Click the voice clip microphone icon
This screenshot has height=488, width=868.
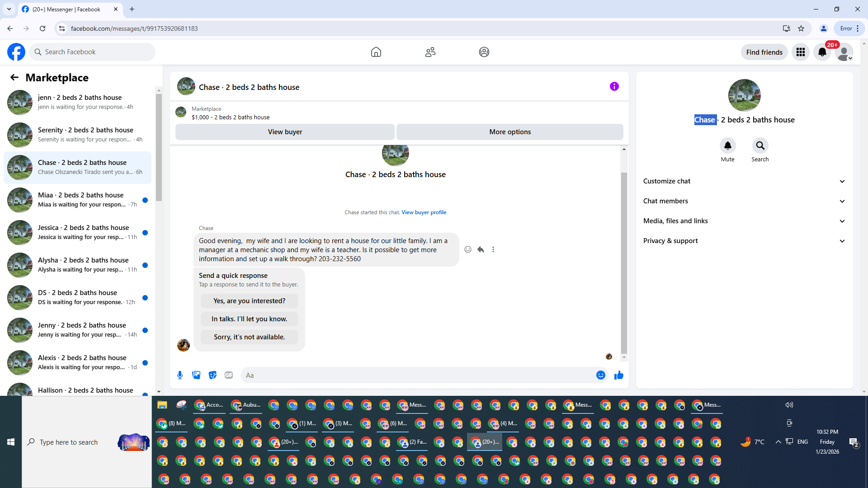tap(180, 375)
